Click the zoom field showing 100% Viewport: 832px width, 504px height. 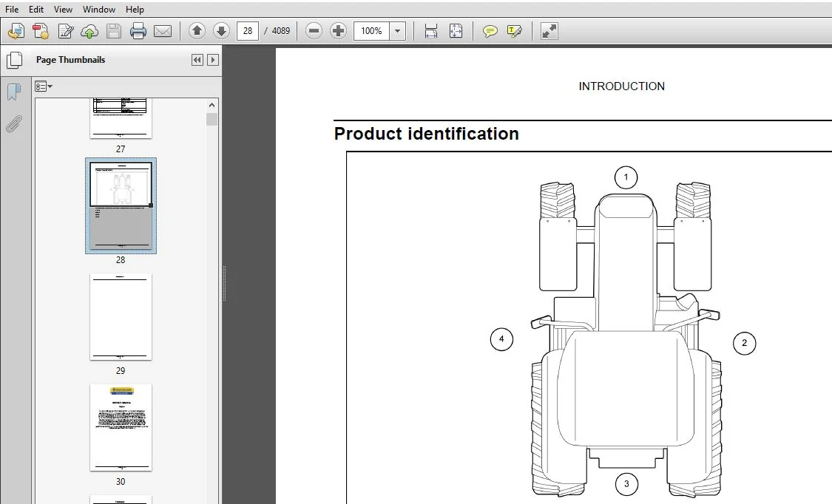pyautogui.click(x=371, y=31)
